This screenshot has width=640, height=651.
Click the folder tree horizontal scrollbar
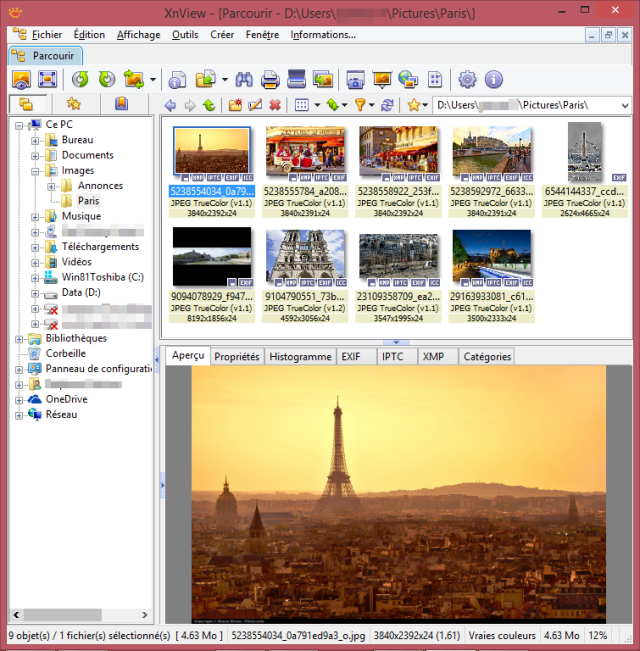click(x=63, y=614)
